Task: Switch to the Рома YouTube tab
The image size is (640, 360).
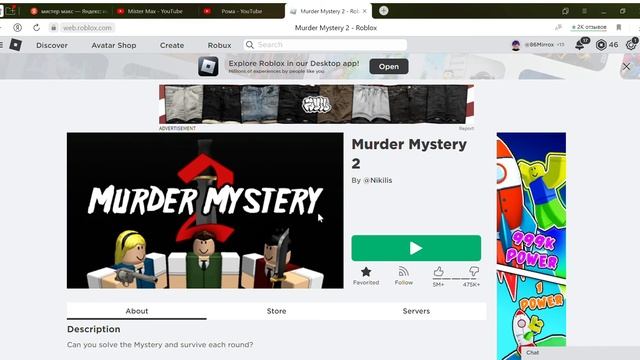Action: pos(241,11)
